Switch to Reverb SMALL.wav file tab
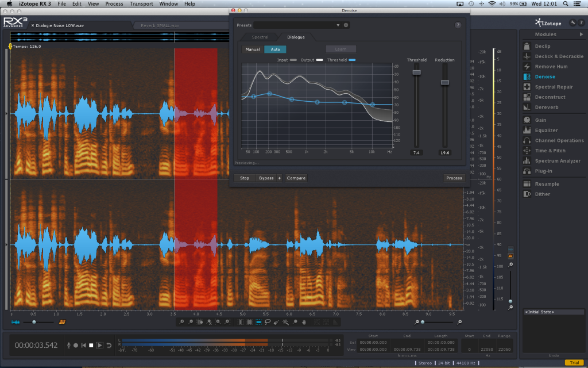This screenshot has height=368, width=588. pos(160,25)
